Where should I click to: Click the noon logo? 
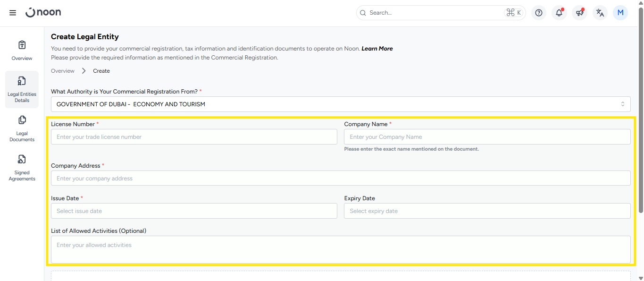coord(43,13)
